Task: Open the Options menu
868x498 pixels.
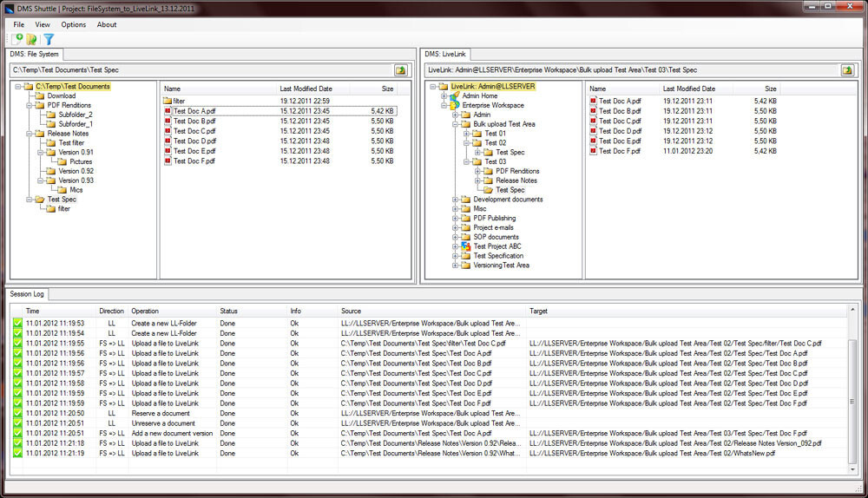Action: pos(74,25)
